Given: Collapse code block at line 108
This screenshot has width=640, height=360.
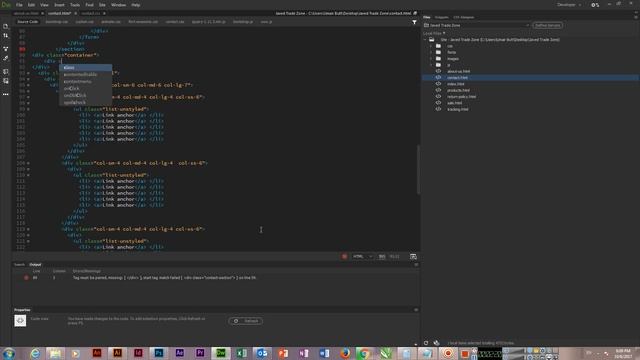Looking at the screenshot, I should coord(28,163).
